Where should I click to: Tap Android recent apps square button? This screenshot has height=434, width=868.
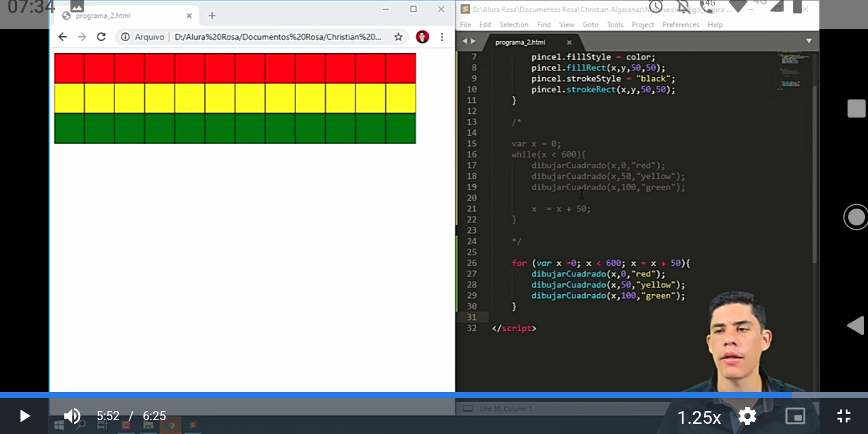pyautogui.click(x=856, y=108)
